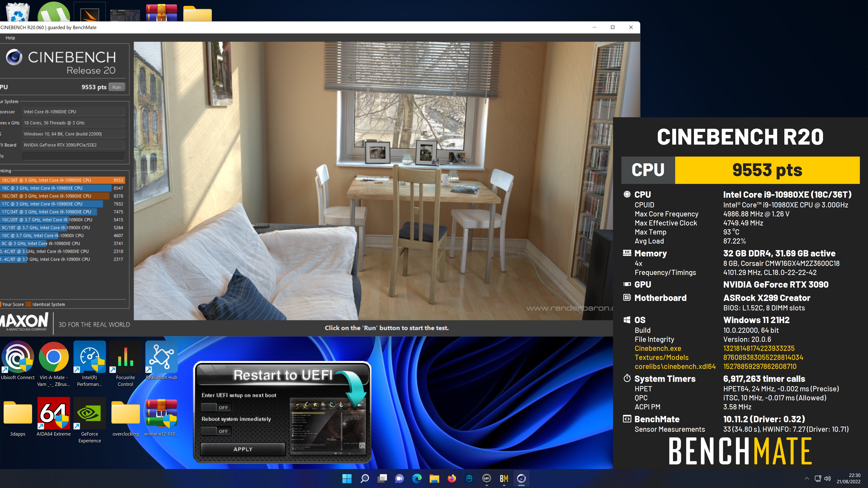Launch Intel(R) Performance shortcut
The image size is (868, 488).
point(90,364)
